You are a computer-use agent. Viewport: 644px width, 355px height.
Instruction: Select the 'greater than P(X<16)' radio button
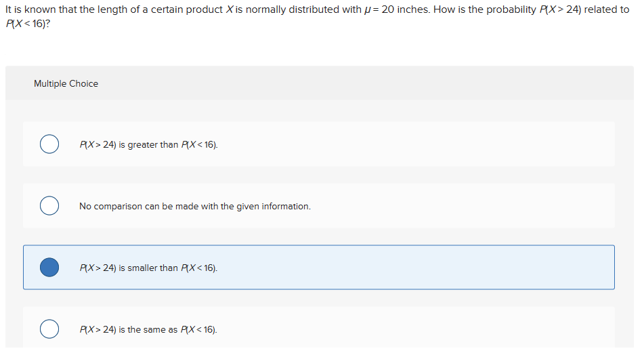[x=49, y=144]
